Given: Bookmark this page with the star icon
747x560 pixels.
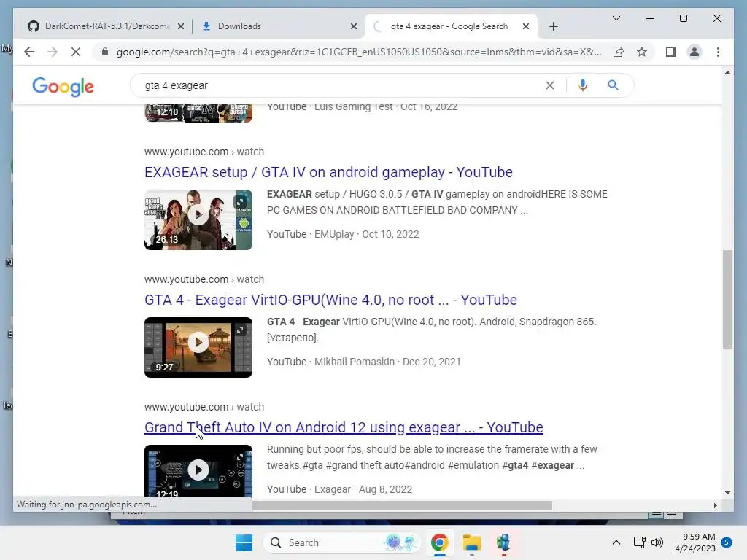Looking at the screenshot, I should 642,52.
